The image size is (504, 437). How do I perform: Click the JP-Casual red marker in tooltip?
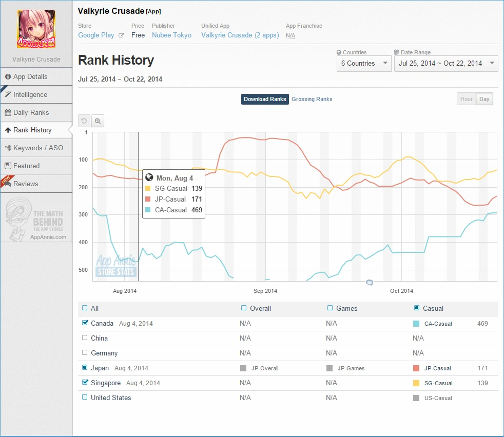tap(148, 199)
